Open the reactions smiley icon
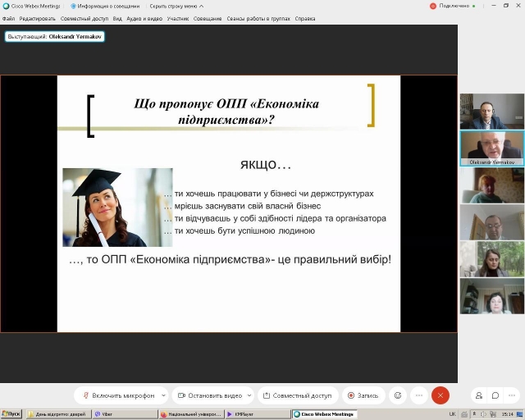This screenshot has width=525, height=420. pos(398,395)
